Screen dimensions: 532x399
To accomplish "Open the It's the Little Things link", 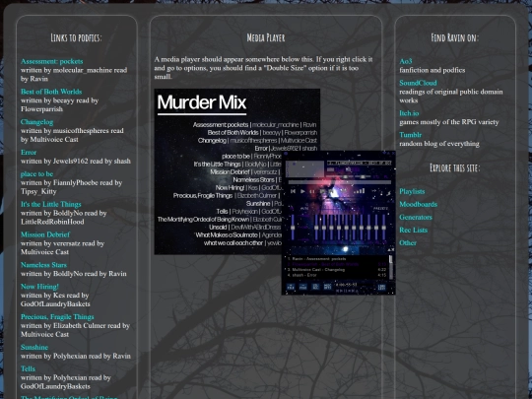I will [51, 204].
